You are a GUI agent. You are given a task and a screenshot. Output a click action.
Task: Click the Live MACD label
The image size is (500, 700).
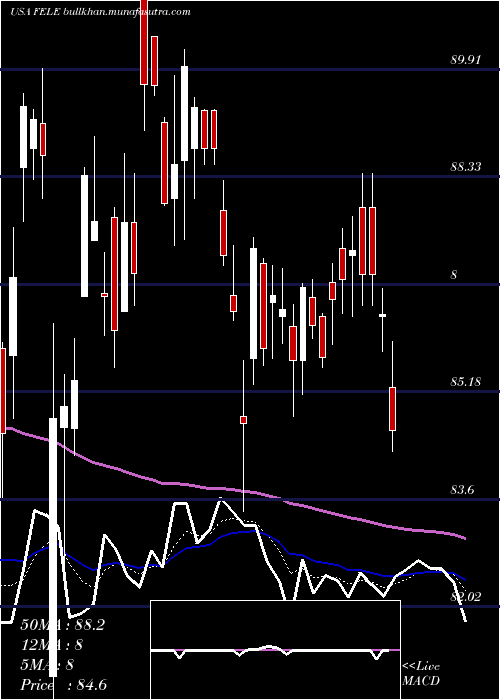click(x=421, y=674)
